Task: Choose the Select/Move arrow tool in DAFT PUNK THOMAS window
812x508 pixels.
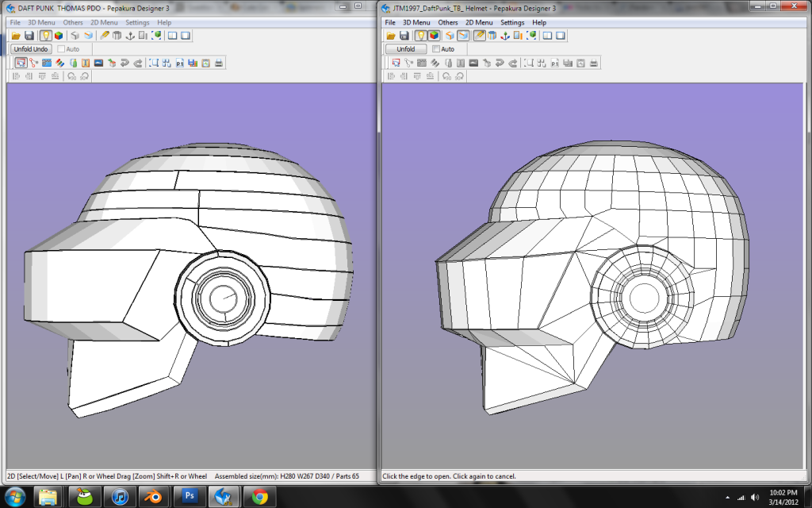Action: [21, 63]
